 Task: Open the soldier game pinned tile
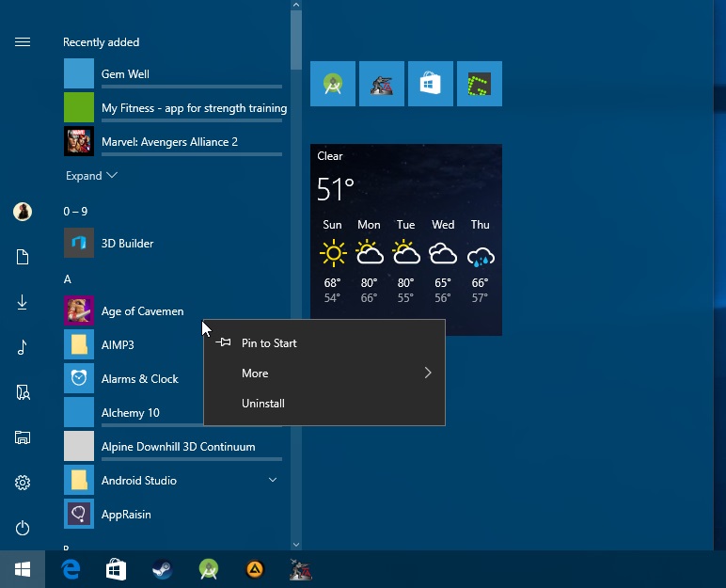point(382,84)
